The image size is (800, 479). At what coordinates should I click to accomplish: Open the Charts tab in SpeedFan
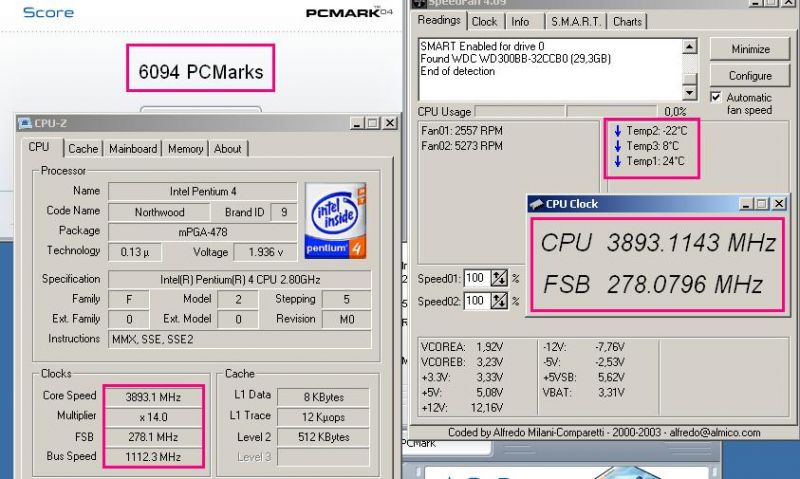pyautogui.click(x=627, y=21)
